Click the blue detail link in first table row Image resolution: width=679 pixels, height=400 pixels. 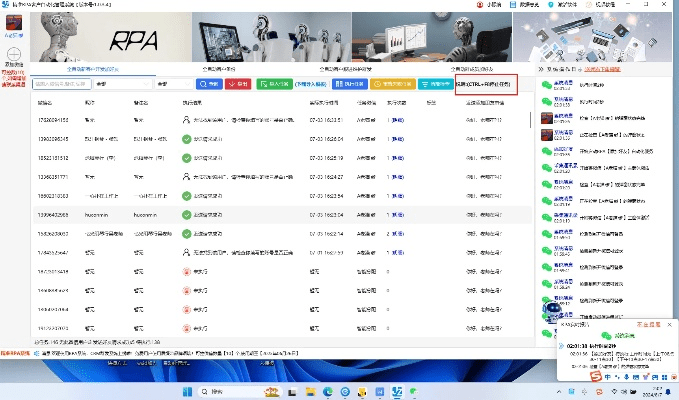(x=399, y=119)
